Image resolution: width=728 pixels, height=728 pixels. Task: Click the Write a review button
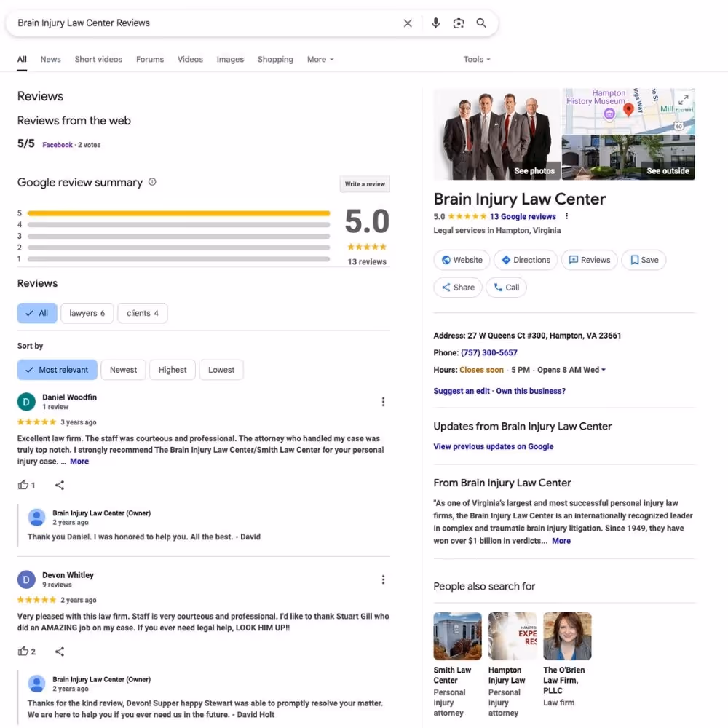coord(365,184)
